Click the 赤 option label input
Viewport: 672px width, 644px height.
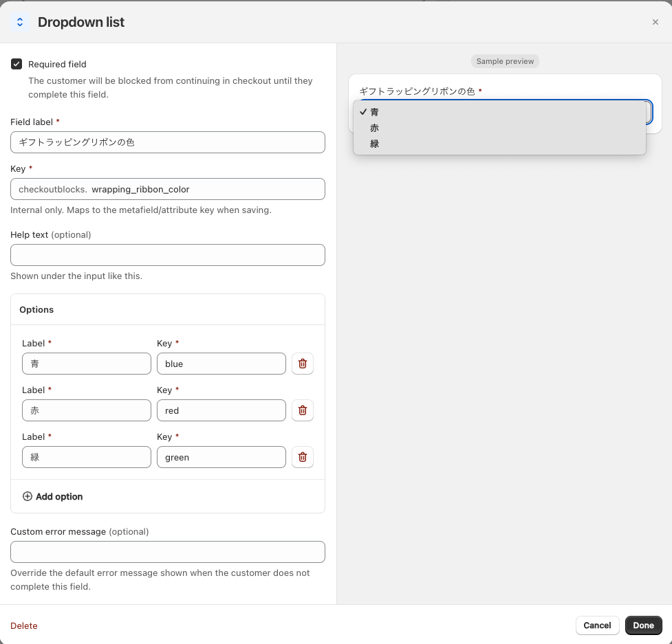tap(87, 410)
